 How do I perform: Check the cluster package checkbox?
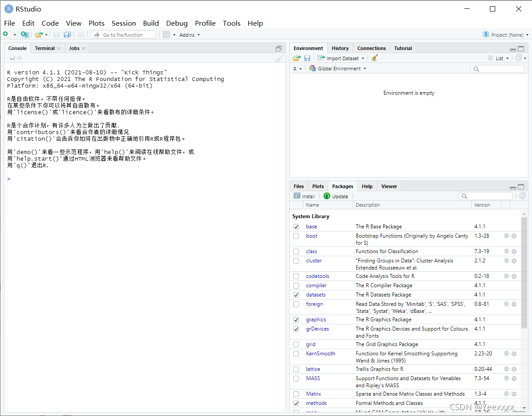[296, 261]
